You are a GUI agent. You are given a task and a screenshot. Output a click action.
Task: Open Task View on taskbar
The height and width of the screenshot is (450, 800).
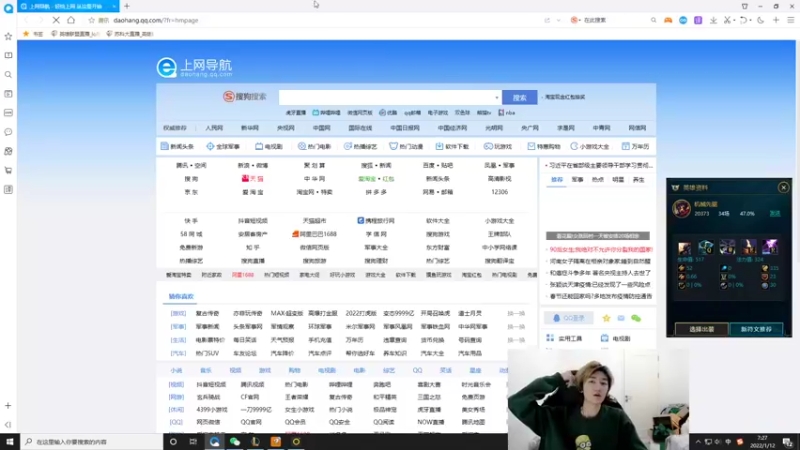tap(193, 441)
